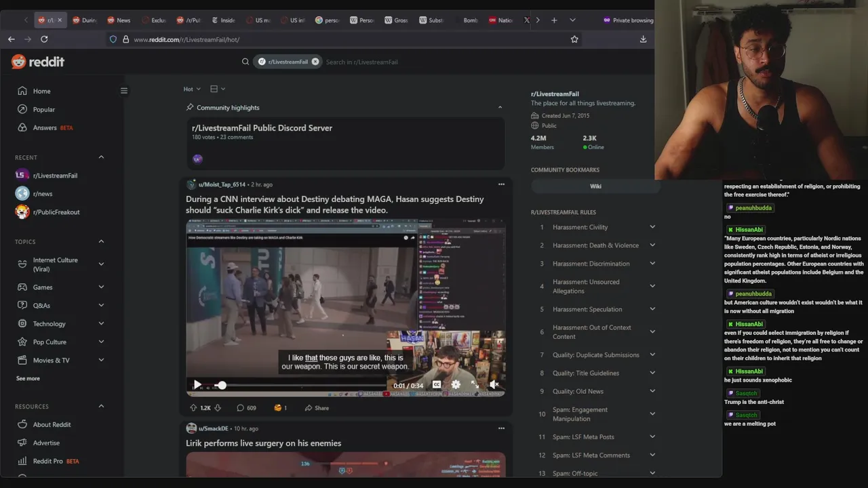
Task: Expand the Games topic
Action: (101, 287)
